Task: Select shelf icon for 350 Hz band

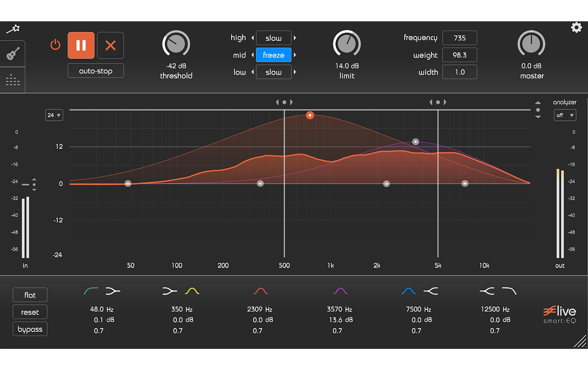Action: click(x=170, y=291)
